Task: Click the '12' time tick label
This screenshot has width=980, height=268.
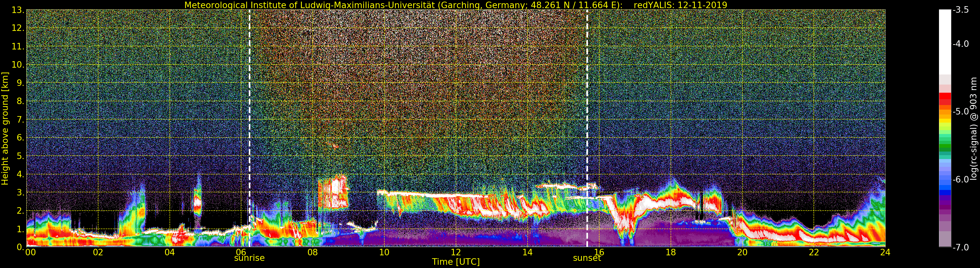Action: pos(456,252)
